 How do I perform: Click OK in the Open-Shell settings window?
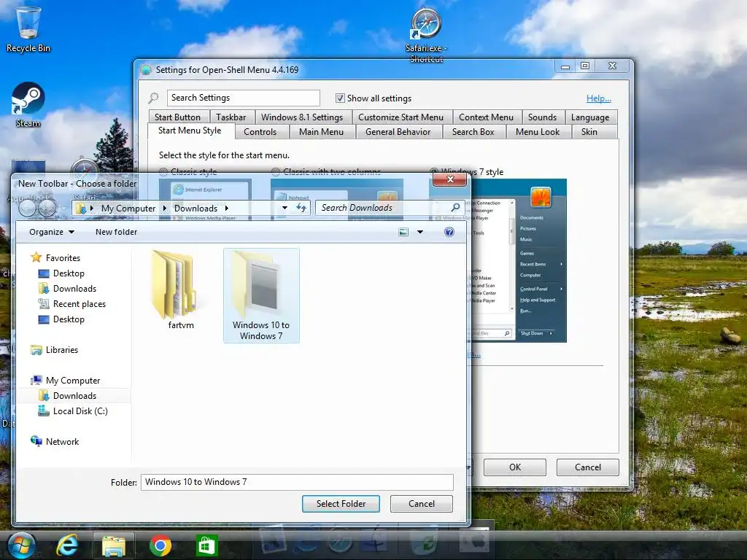point(515,467)
